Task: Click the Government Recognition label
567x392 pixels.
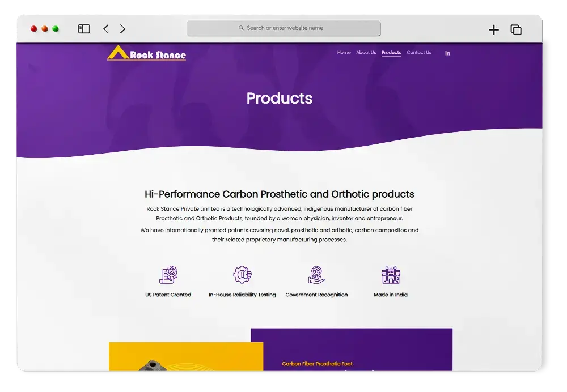Action: click(316, 295)
